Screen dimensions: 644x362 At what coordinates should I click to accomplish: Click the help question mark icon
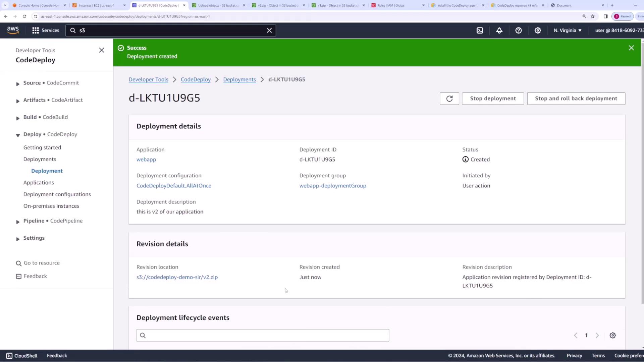(518, 31)
